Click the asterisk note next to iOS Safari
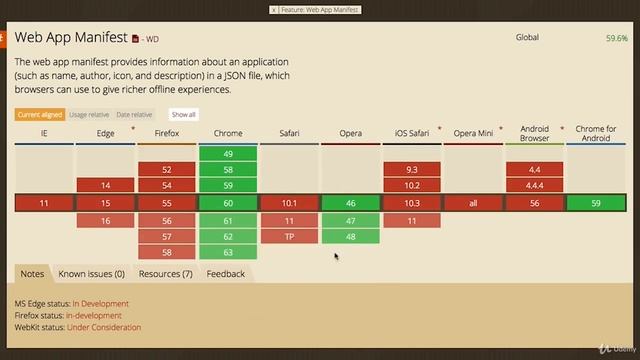 tap(440, 129)
